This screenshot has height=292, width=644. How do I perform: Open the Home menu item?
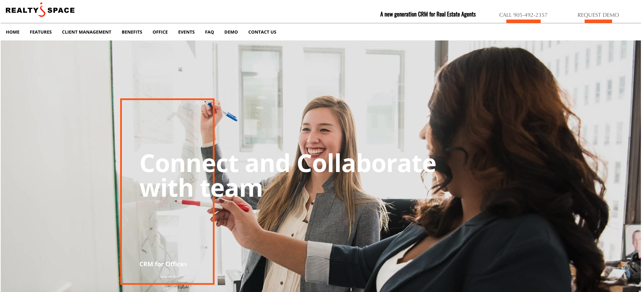(13, 32)
